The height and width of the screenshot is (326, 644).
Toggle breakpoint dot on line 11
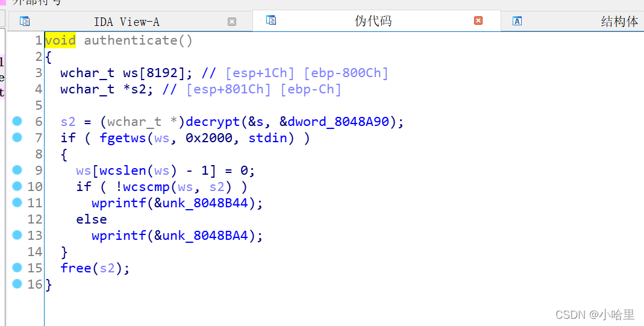[17, 202]
